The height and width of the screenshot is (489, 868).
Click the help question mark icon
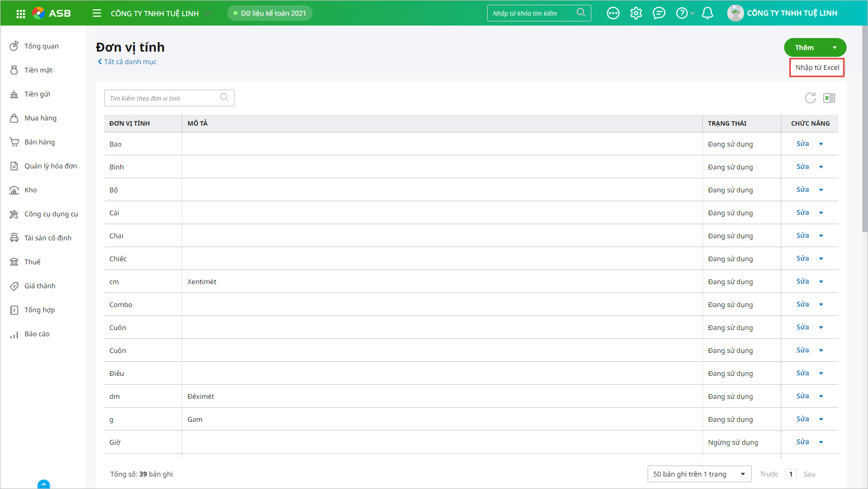coord(681,13)
